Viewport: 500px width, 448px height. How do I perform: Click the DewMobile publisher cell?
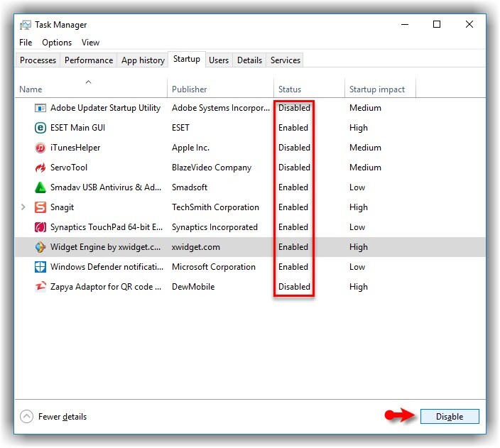(x=193, y=287)
